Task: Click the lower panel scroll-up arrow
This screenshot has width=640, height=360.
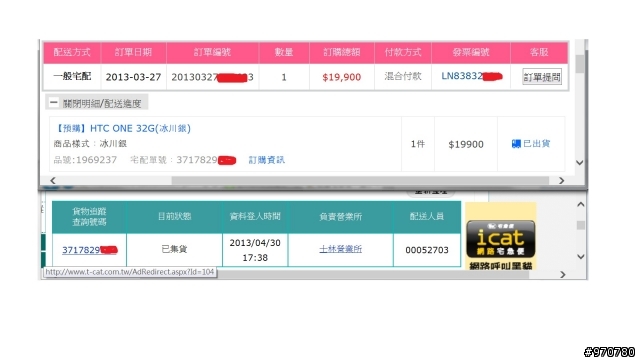Action: coord(580,204)
